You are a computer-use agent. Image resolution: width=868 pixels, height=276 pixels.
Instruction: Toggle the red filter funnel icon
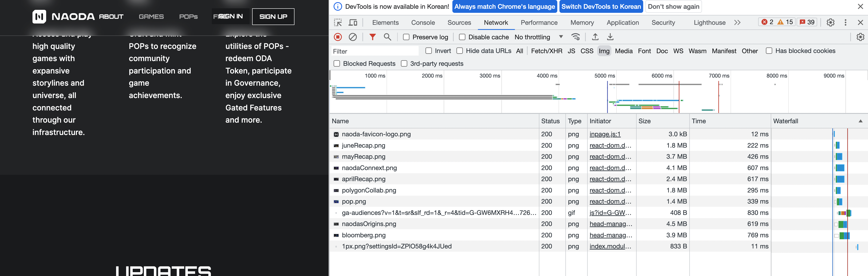pos(372,37)
